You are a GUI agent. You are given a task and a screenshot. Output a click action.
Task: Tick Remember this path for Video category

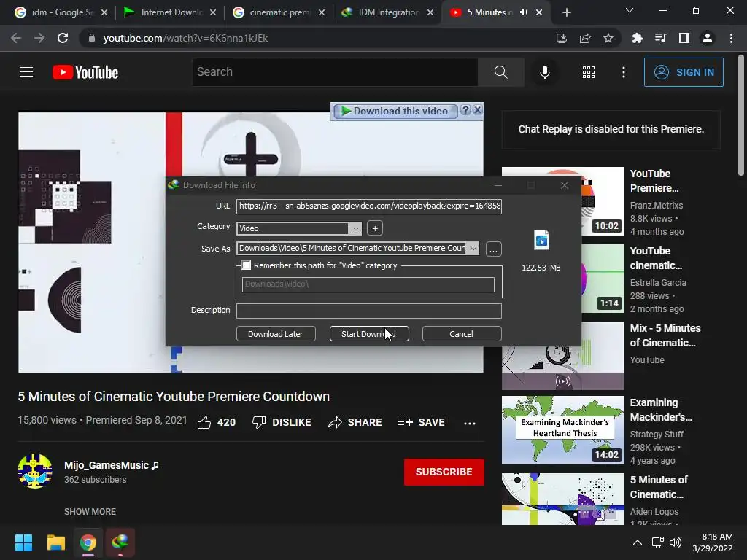(247, 265)
